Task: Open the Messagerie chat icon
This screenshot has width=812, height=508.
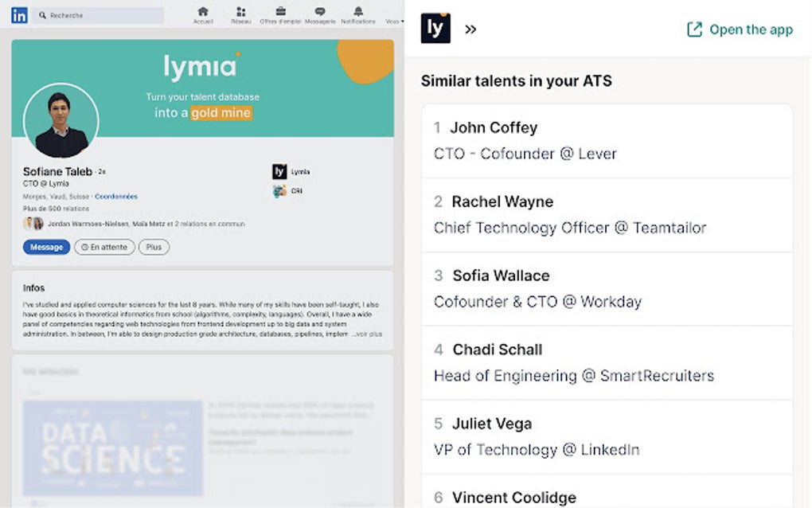Action: pos(319,11)
